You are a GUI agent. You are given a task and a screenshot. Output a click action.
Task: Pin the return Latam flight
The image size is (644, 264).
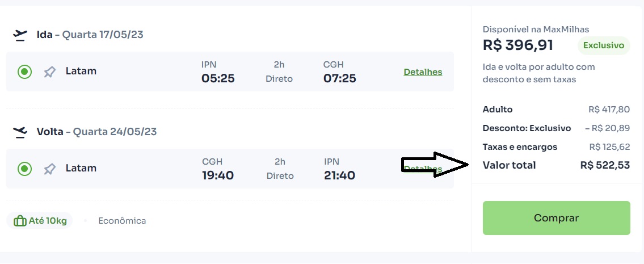50,169
